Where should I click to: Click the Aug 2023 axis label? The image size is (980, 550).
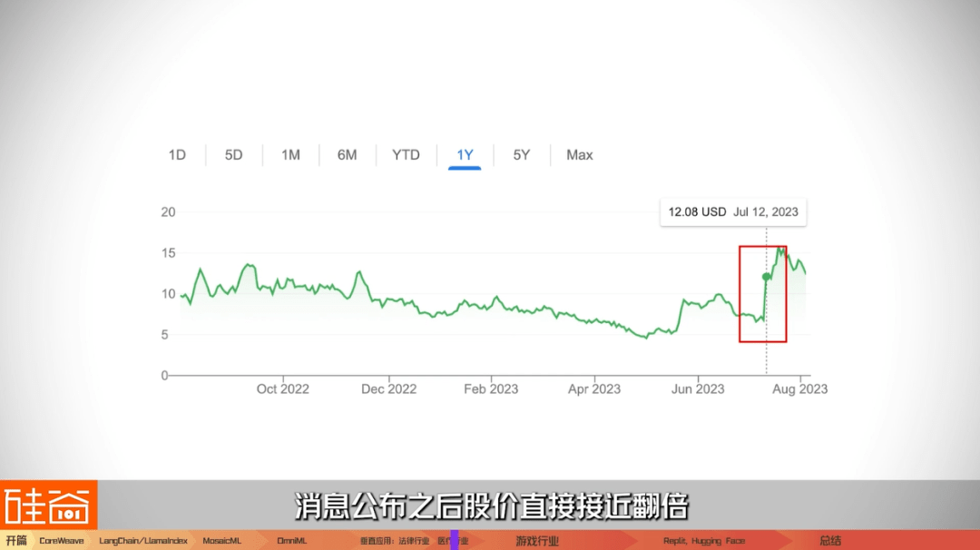point(799,388)
